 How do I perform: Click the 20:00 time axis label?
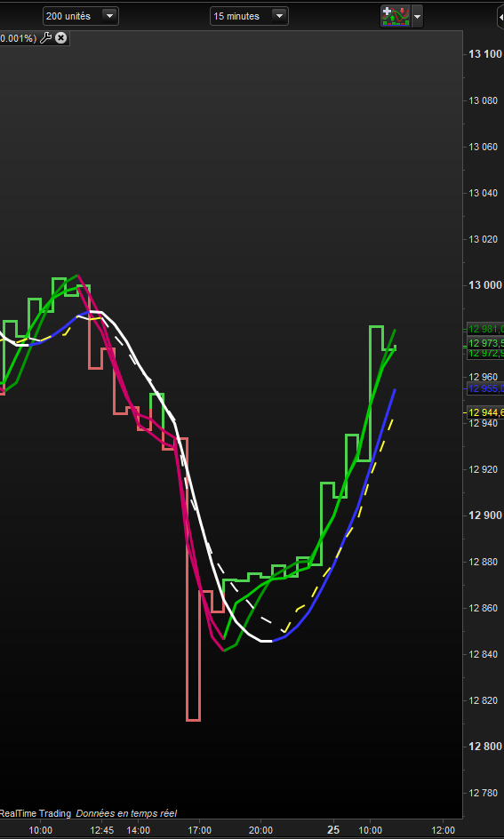tap(260, 830)
